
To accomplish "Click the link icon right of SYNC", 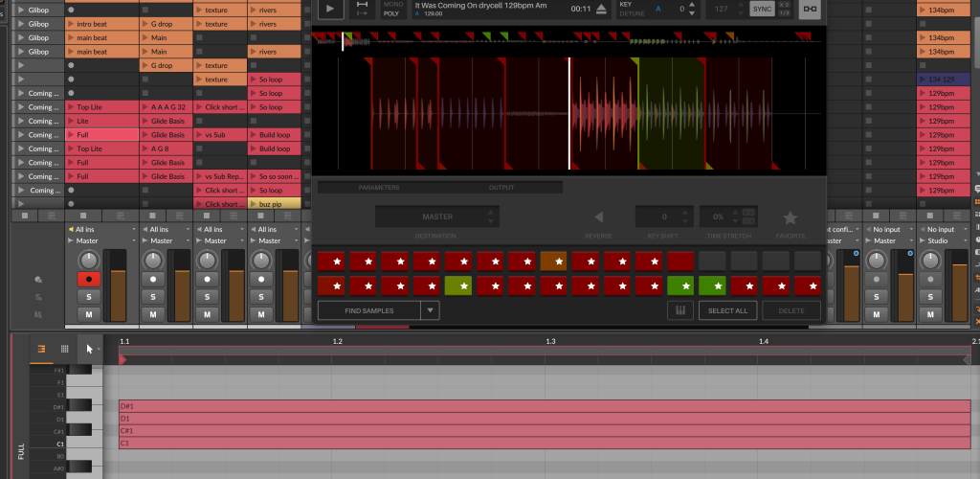I will point(810,9).
